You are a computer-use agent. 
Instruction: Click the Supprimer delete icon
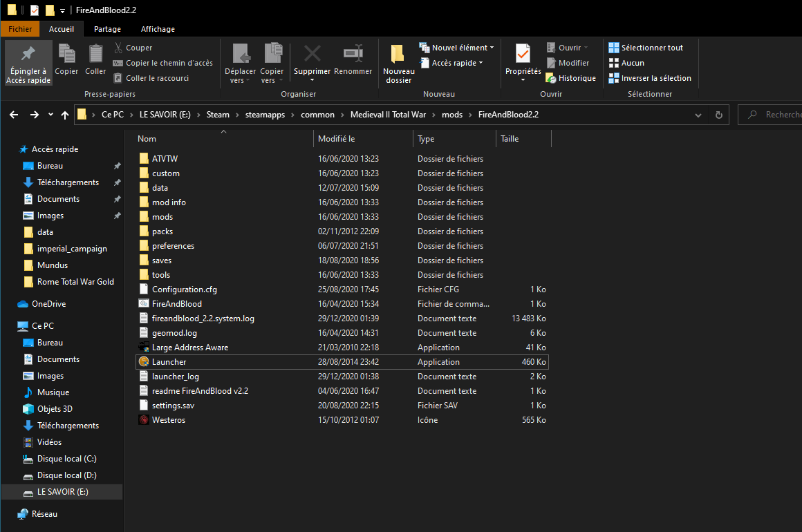pyautogui.click(x=313, y=55)
